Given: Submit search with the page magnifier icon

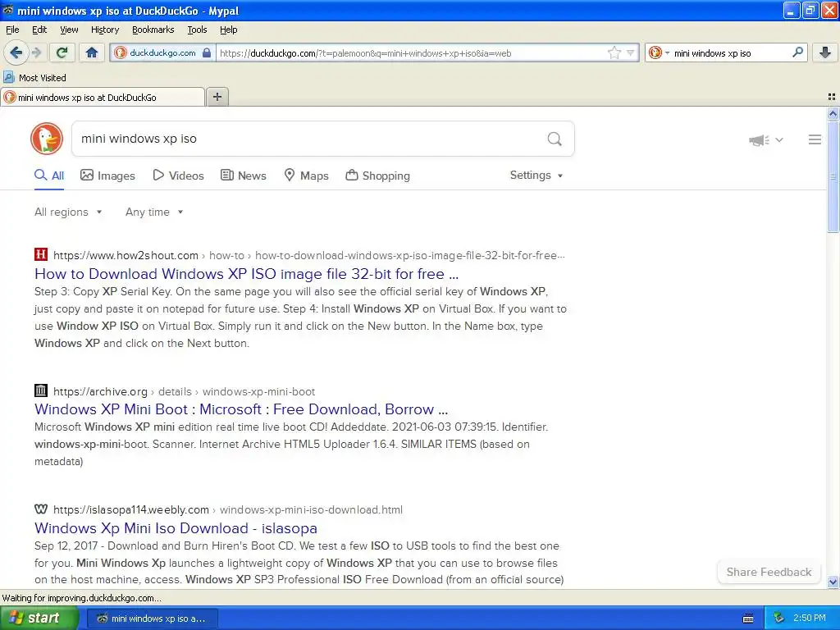Looking at the screenshot, I should 555,139.
